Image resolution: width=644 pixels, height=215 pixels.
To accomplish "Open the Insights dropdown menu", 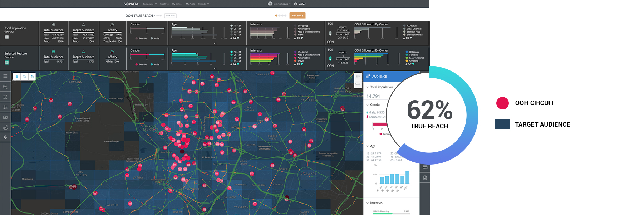I will coord(203,4).
